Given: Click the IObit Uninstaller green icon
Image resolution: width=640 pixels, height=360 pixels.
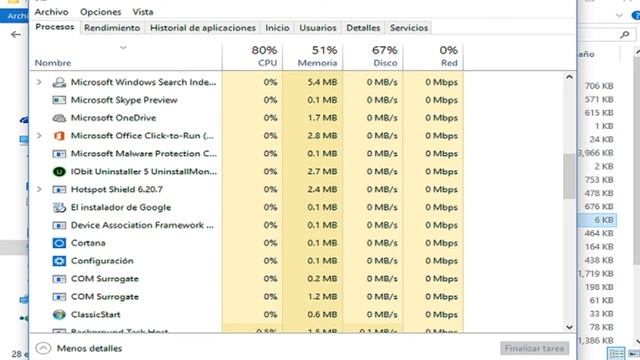Looking at the screenshot, I should 59,171.
